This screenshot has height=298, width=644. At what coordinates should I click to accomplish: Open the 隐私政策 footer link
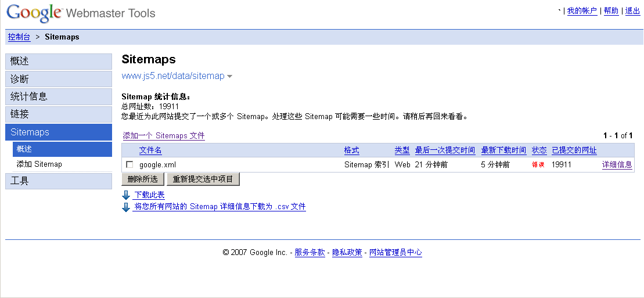point(347,252)
